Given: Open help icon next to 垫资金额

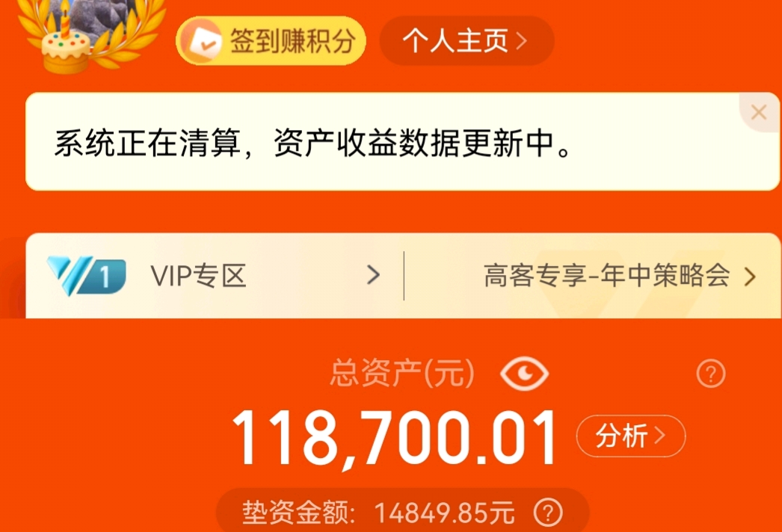Looking at the screenshot, I should [548, 513].
